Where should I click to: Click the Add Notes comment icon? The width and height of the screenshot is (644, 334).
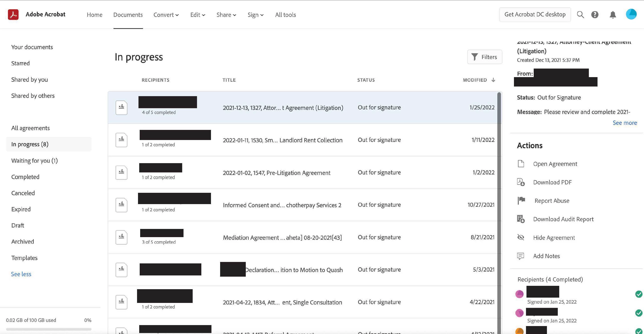click(520, 256)
